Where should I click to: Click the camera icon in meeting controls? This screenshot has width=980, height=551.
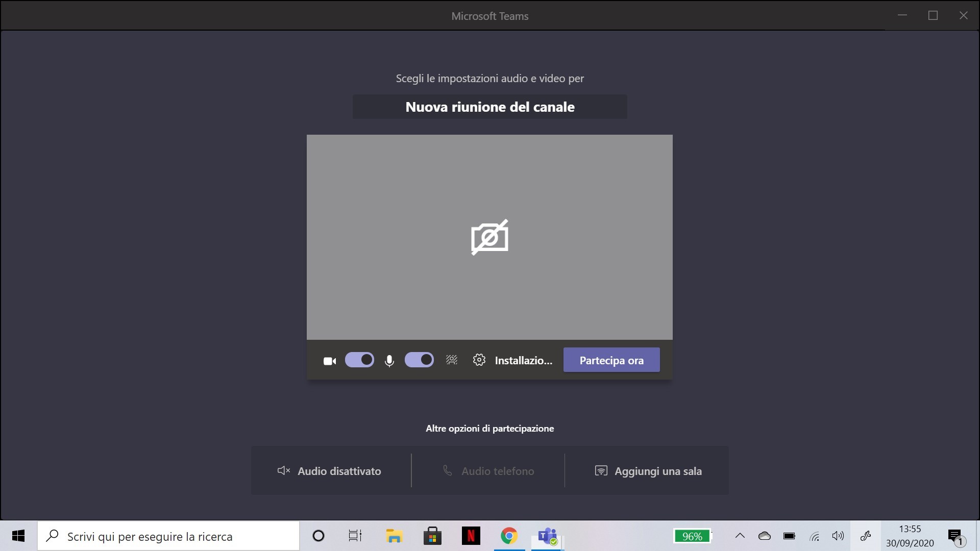[330, 361]
